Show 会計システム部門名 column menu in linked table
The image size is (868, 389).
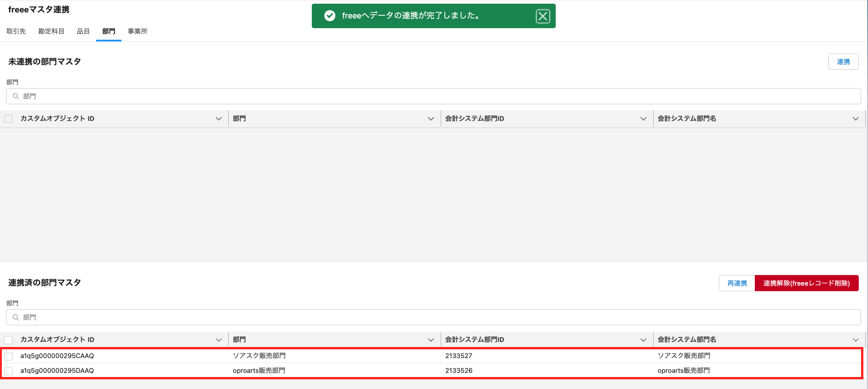[x=856, y=340]
